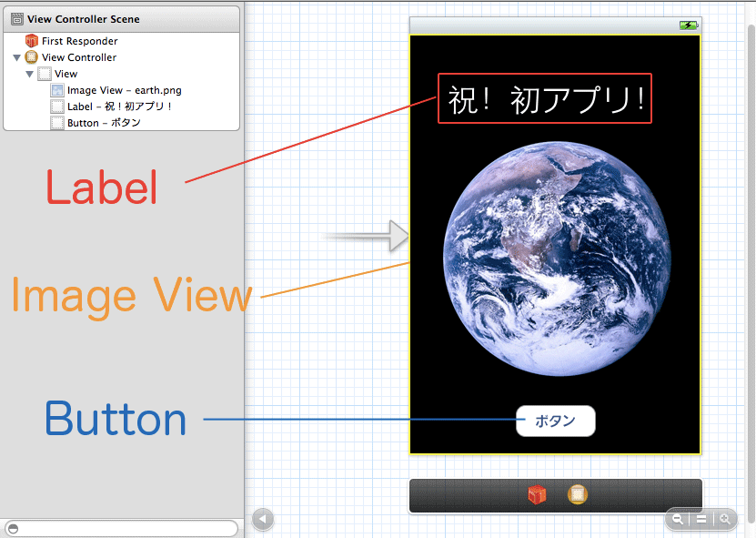The image size is (756, 538).
Task: Select the View row in outline
Action: coord(66,74)
